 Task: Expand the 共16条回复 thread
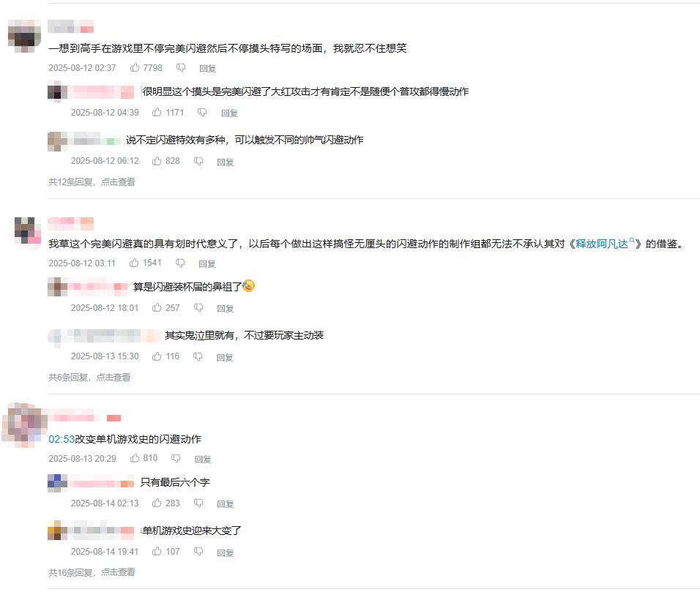pyautogui.click(x=92, y=572)
